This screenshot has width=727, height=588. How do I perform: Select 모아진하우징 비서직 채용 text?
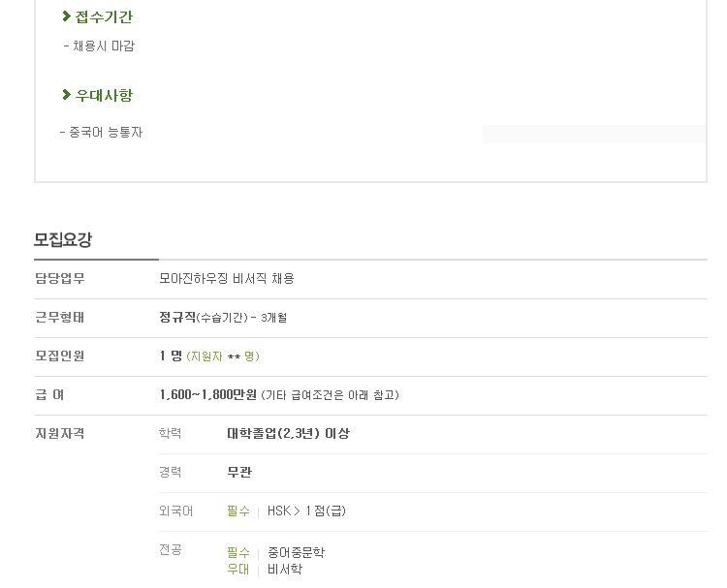click(x=227, y=278)
